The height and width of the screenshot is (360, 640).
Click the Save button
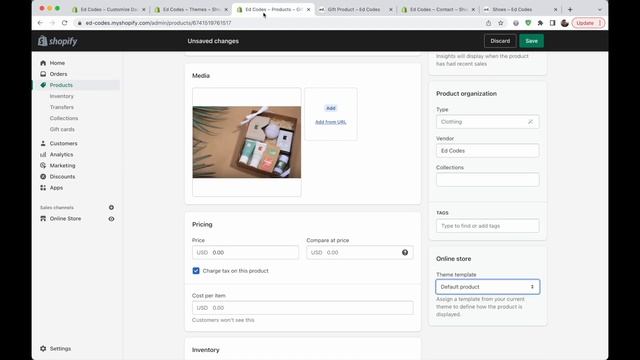(x=531, y=41)
